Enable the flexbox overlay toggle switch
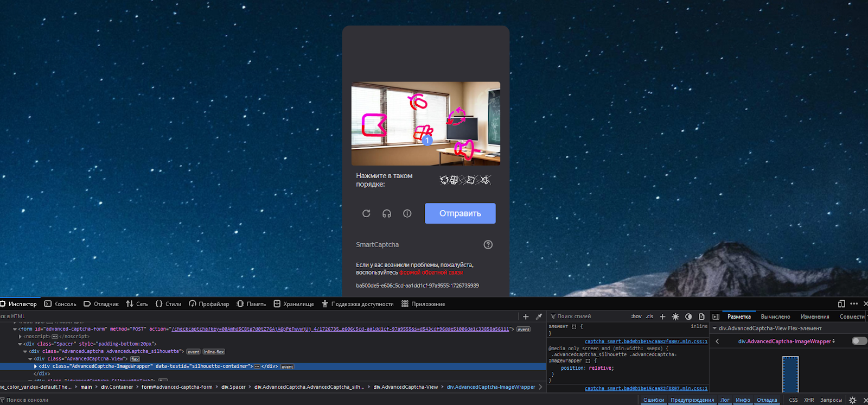 click(859, 341)
